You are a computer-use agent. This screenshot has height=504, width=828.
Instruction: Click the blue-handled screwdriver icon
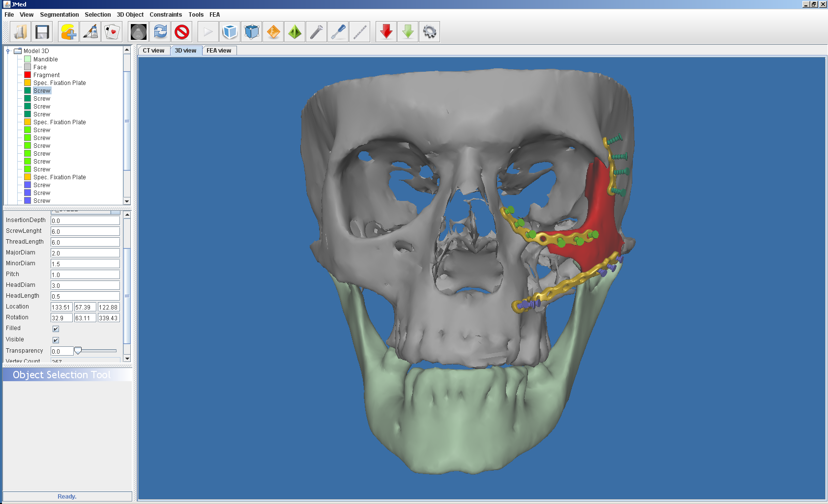pos(338,32)
